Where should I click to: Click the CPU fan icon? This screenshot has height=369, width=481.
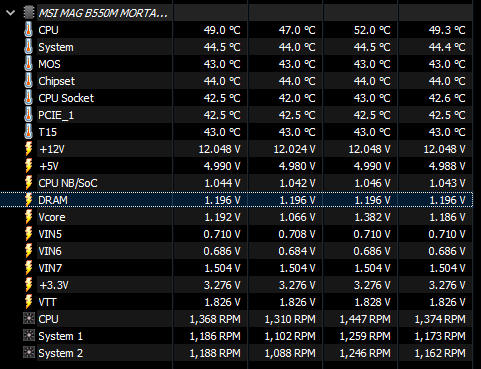tap(29, 319)
